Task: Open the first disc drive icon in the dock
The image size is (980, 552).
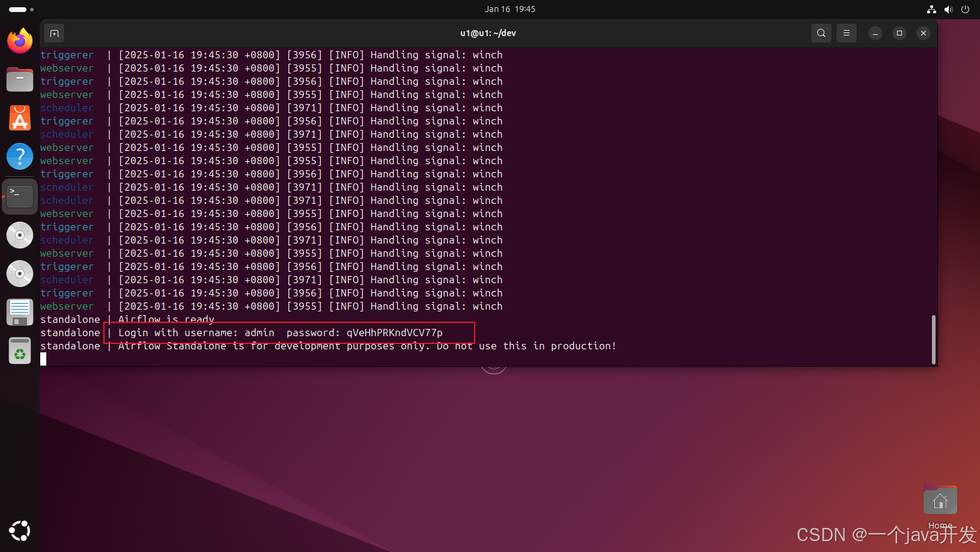Action: pyautogui.click(x=20, y=235)
